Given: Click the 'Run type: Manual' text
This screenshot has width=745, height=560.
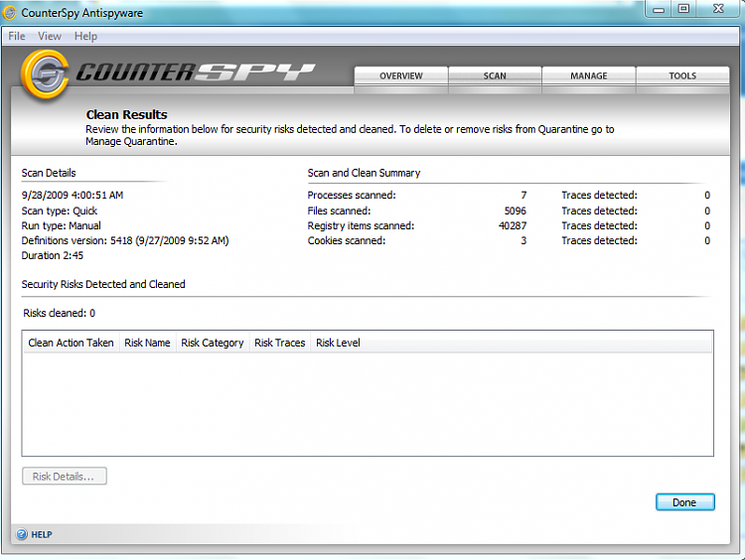Looking at the screenshot, I should pos(62,225).
